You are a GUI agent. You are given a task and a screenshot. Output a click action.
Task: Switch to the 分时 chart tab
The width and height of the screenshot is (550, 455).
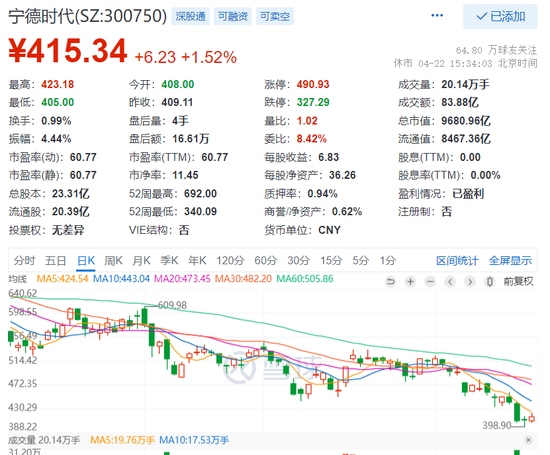point(24,261)
